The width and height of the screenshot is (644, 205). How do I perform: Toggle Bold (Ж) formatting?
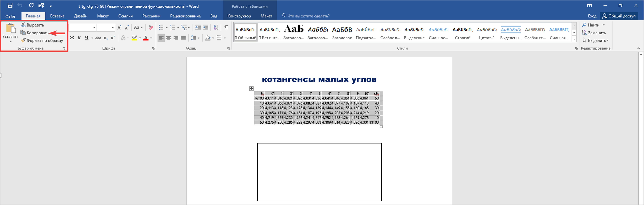click(x=72, y=38)
